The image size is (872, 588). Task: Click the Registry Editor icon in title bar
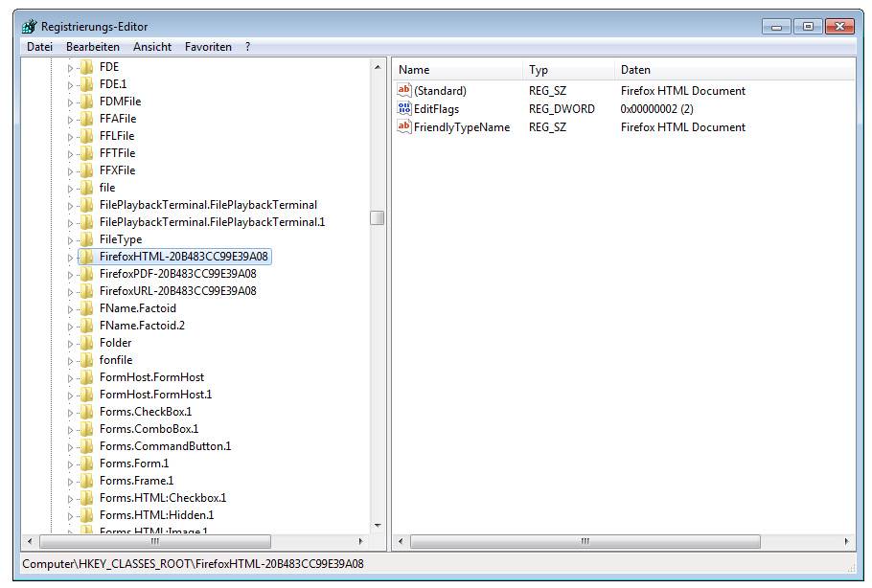pyautogui.click(x=30, y=27)
